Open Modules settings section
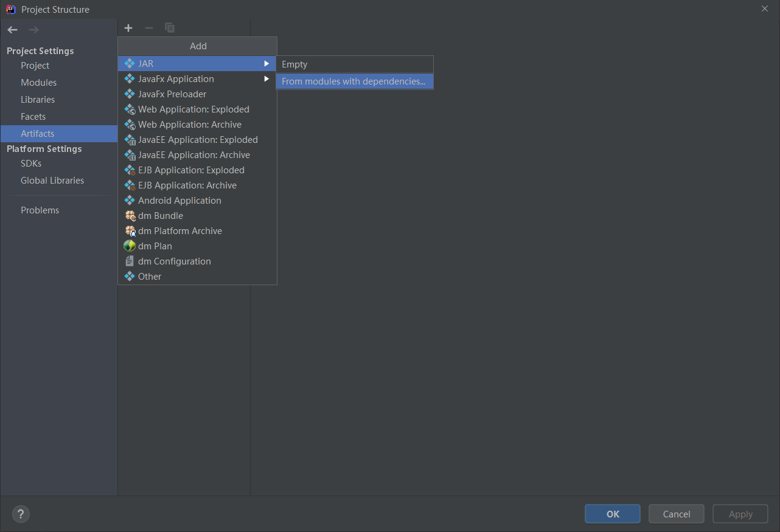This screenshot has width=780, height=532. click(x=59, y=83)
